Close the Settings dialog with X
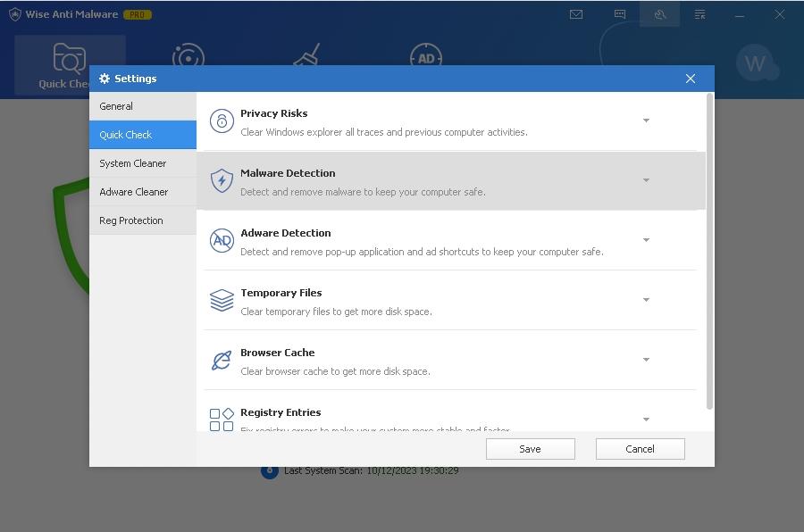This screenshot has width=804, height=532. (x=691, y=79)
